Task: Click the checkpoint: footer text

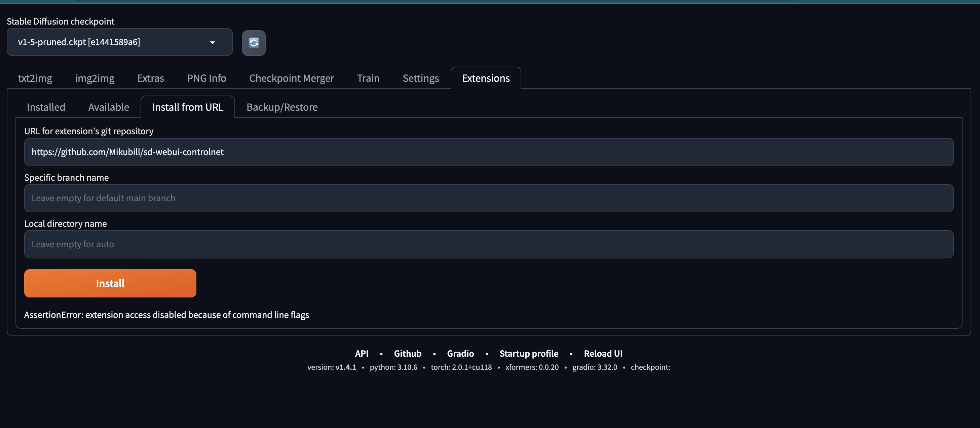Action: coord(650,367)
